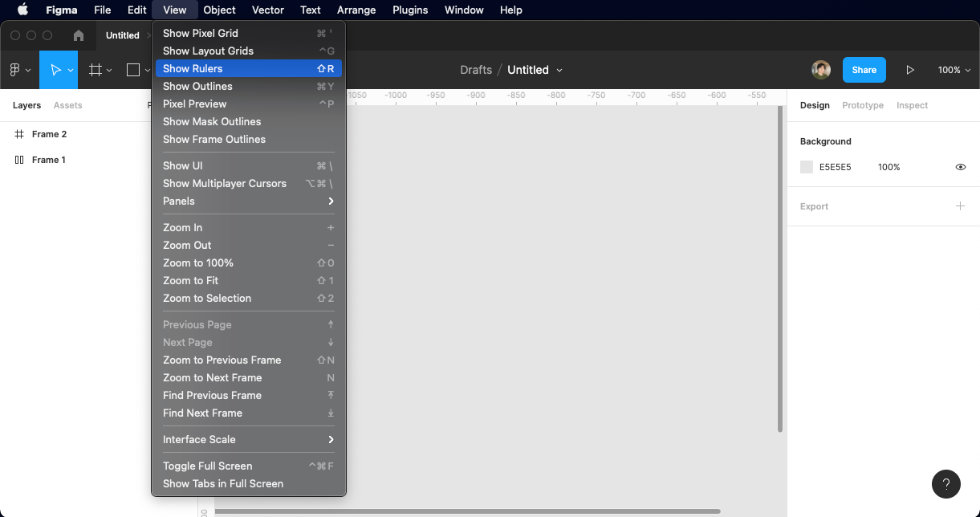Expand the Interface Scale submenu

[249, 439]
